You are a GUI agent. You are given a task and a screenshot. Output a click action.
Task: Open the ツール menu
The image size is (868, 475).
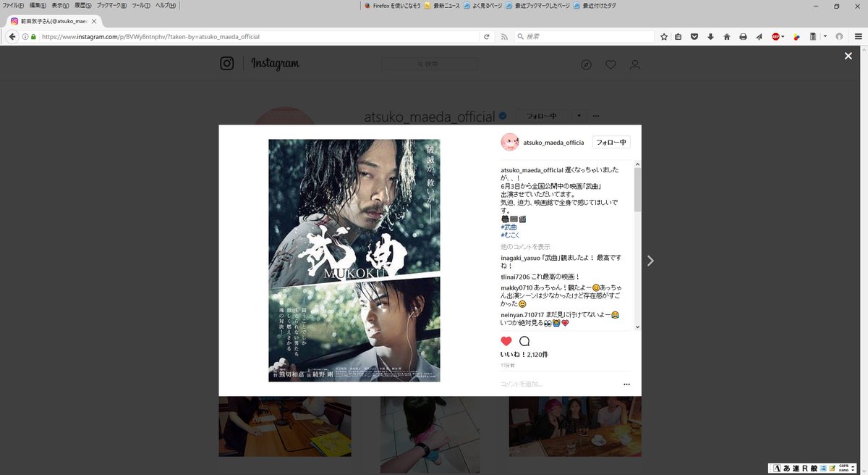click(x=141, y=5)
